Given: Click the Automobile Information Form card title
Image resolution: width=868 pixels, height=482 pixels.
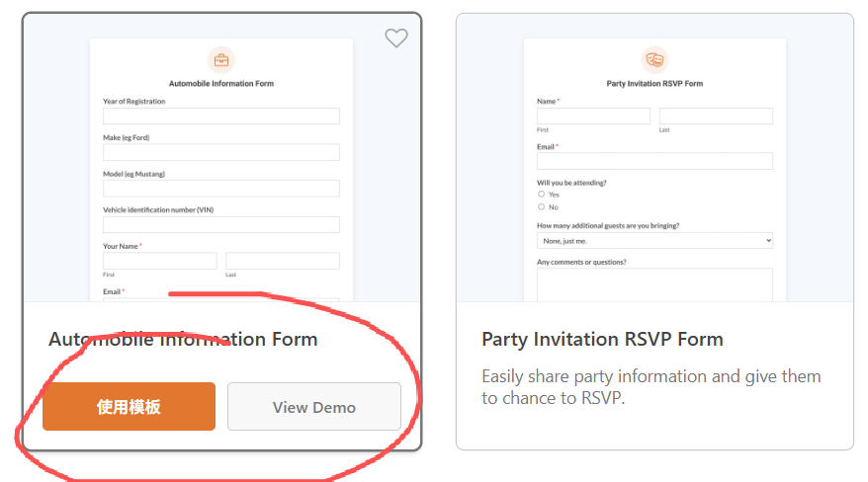Looking at the screenshot, I should click(x=183, y=339).
